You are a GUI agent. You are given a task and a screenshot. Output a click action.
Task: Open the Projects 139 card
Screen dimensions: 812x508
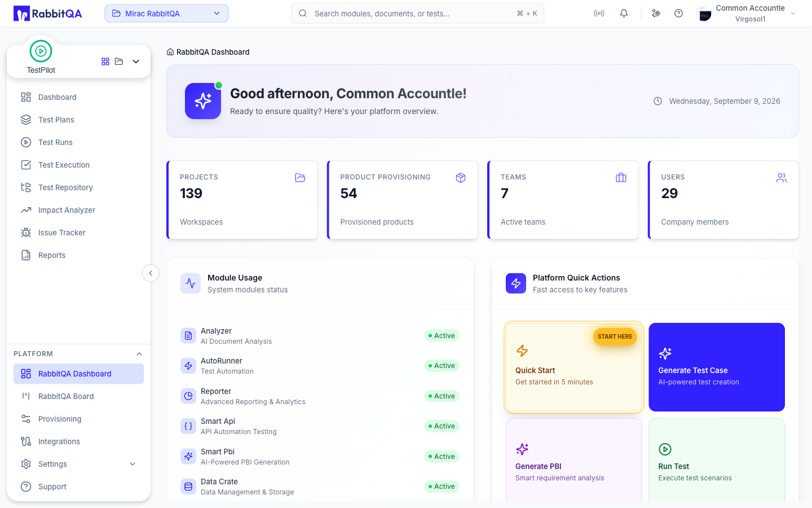[242, 200]
